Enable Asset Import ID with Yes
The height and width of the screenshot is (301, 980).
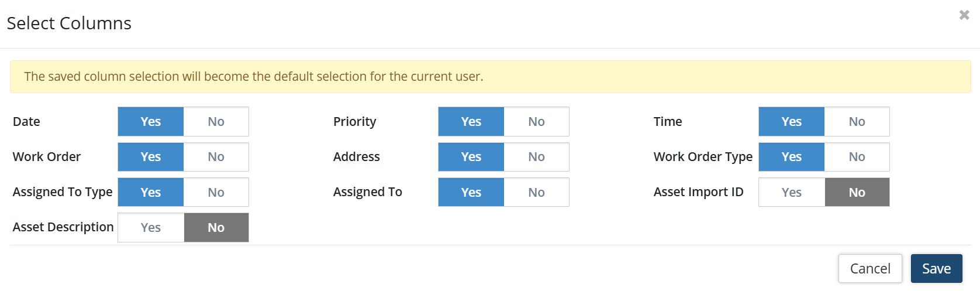click(x=792, y=193)
